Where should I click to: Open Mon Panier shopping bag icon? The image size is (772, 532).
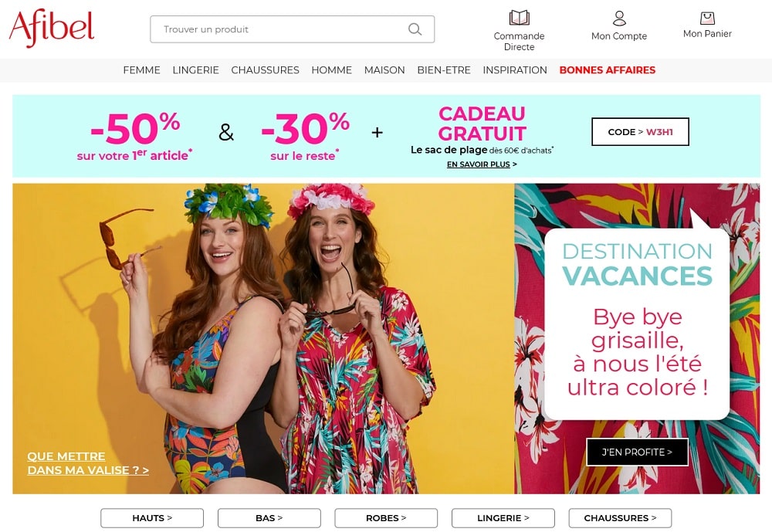coord(707,19)
